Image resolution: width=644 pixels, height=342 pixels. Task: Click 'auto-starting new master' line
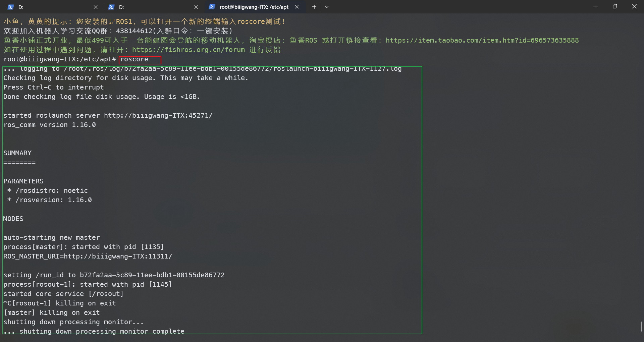pyautogui.click(x=52, y=237)
